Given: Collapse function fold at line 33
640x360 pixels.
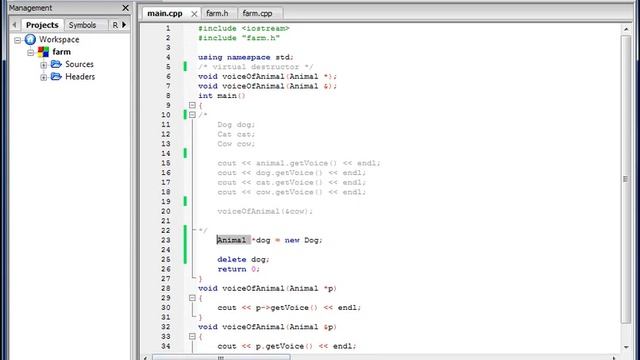Looking at the screenshot, I should (192, 336).
